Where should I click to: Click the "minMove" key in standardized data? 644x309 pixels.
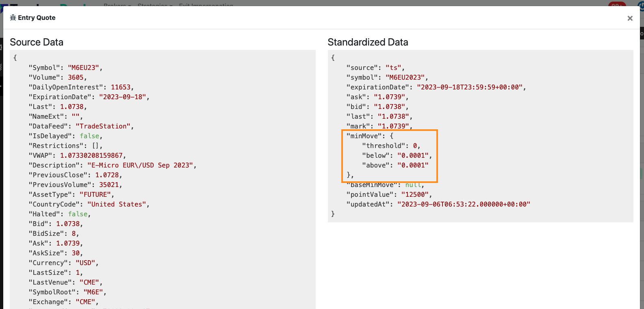(364, 136)
